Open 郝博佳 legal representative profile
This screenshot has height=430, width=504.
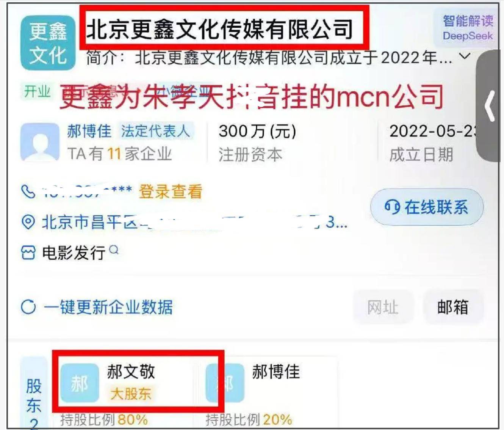pyautogui.click(x=89, y=131)
